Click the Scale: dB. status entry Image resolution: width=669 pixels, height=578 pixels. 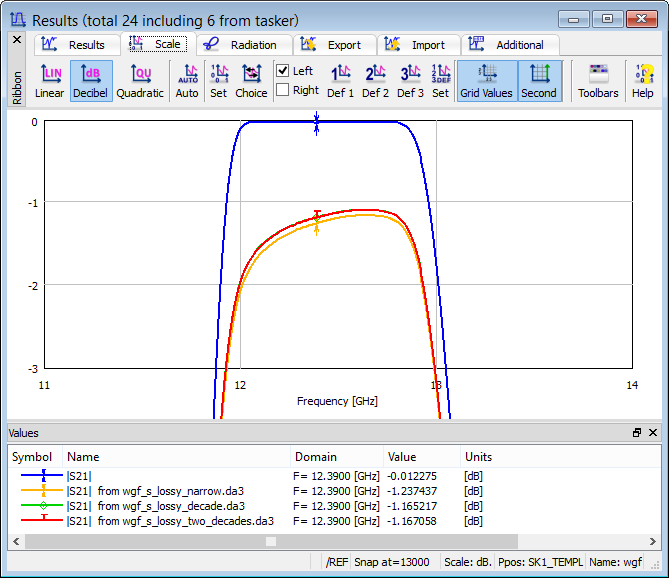click(468, 562)
